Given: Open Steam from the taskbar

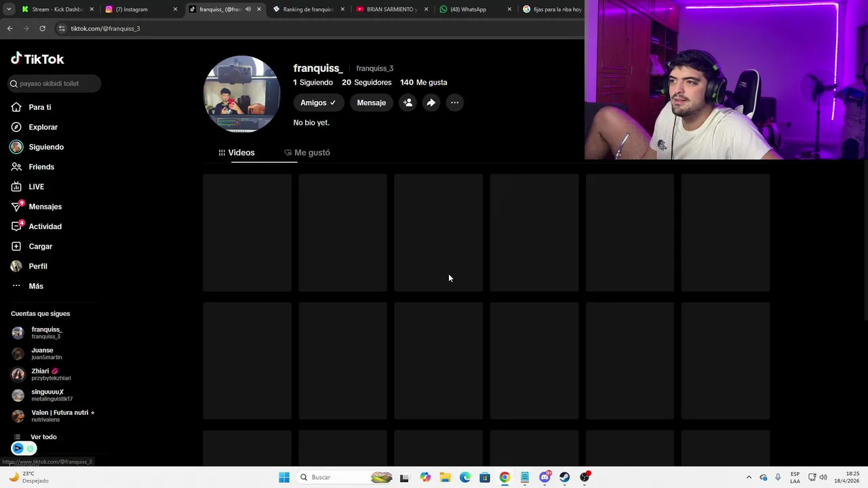Looking at the screenshot, I should [x=564, y=477].
